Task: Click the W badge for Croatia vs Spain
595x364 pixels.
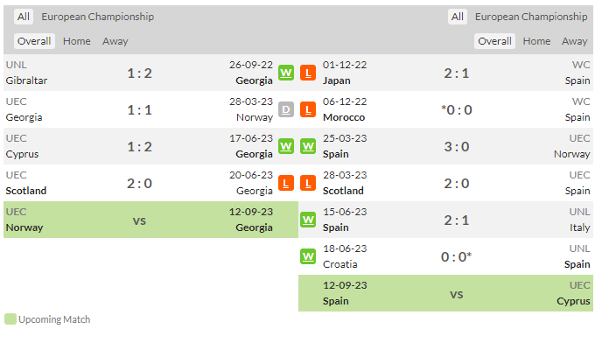Action: click(x=308, y=257)
